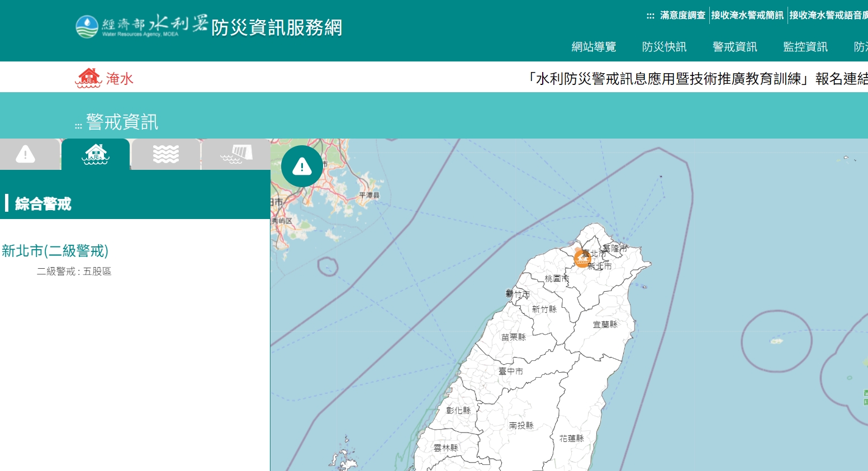Switch to the river water level waves tab
This screenshot has width=868, height=471.
point(166,154)
